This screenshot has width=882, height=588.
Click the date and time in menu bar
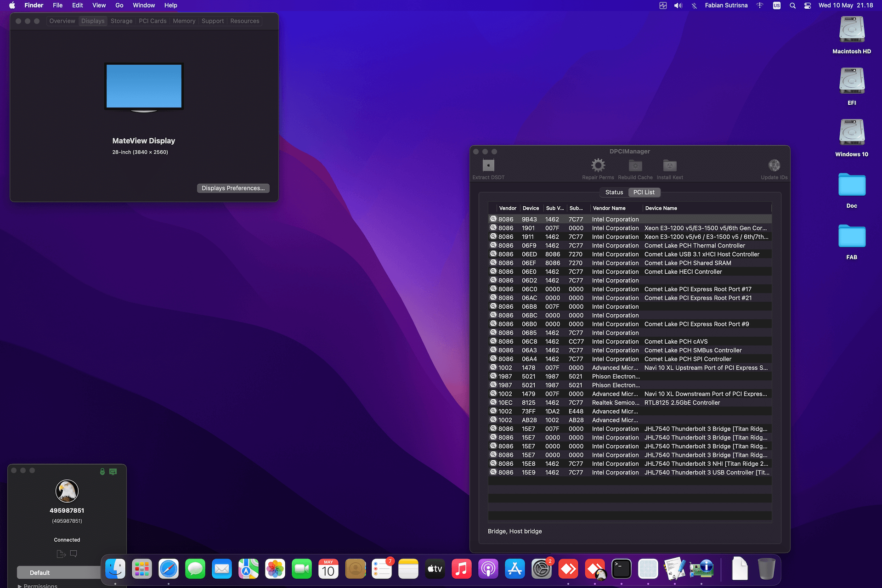point(846,6)
